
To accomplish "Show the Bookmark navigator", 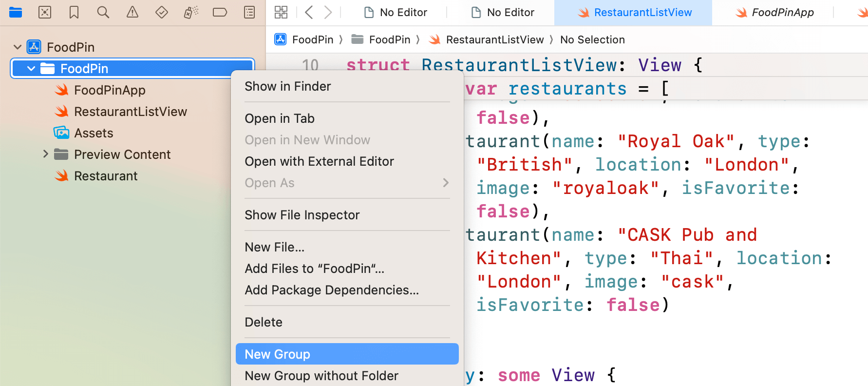I will [74, 12].
